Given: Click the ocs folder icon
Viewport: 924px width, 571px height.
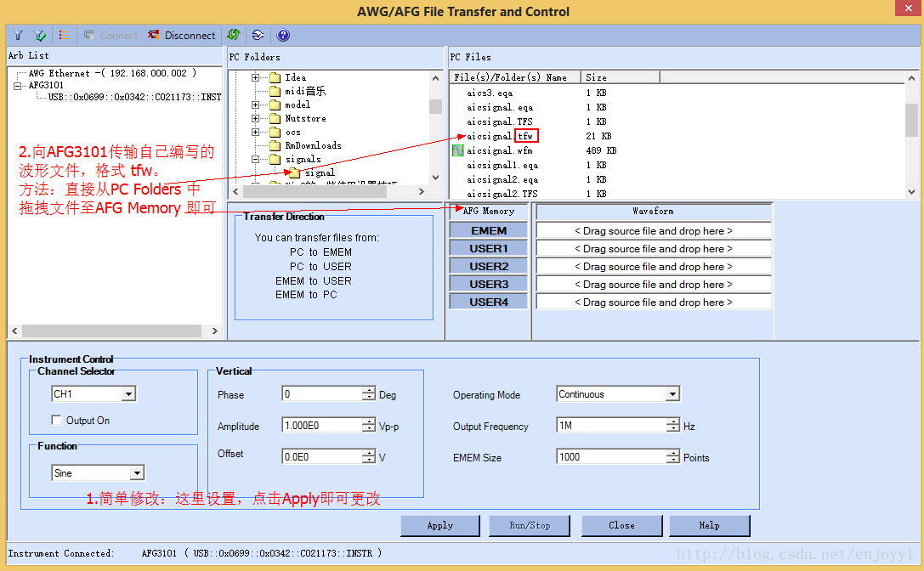Looking at the screenshot, I should coord(275,132).
